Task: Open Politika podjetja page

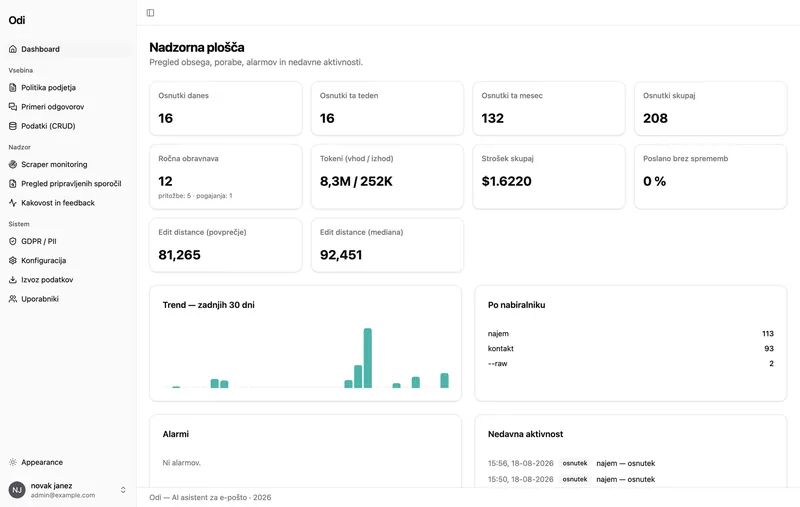Action: (68, 88)
